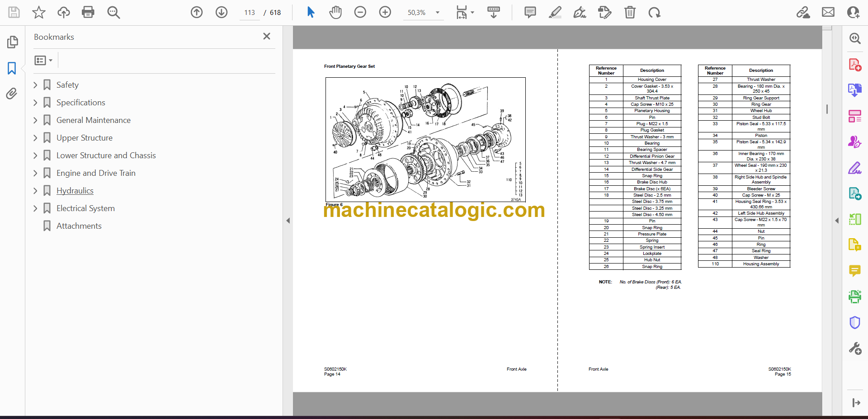Select the Safety bookmark label
Image resolution: width=868 pixels, height=419 pixels.
pos(67,85)
